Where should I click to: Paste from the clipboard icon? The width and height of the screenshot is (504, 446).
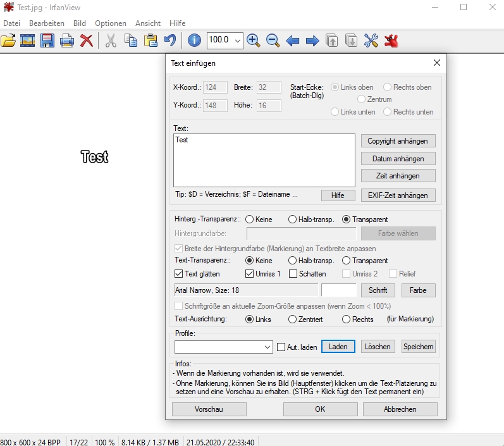[x=151, y=41]
